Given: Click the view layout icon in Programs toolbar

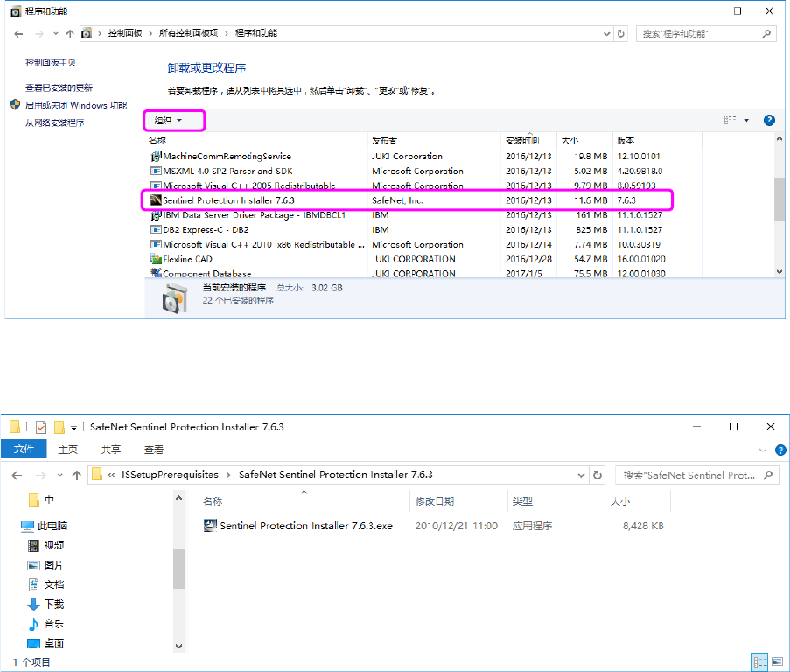Looking at the screenshot, I should point(730,120).
